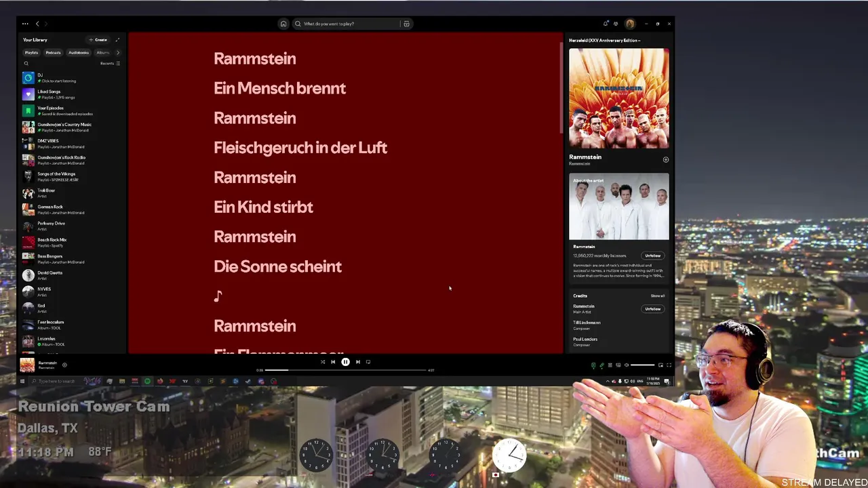
Task: Open the David Guetta artist entry
Action: 73,275
